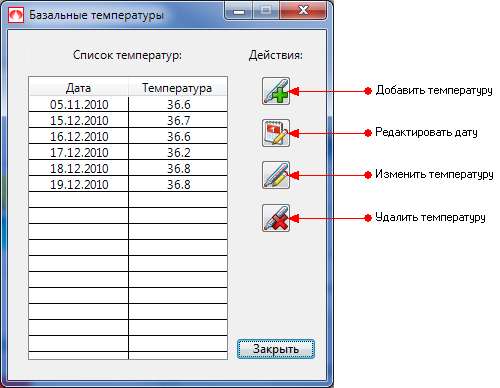Image resolution: width=500 pixels, height=388 pixels.
Task: Select the row dated 19.12.2010
Action: coord(128,184)
